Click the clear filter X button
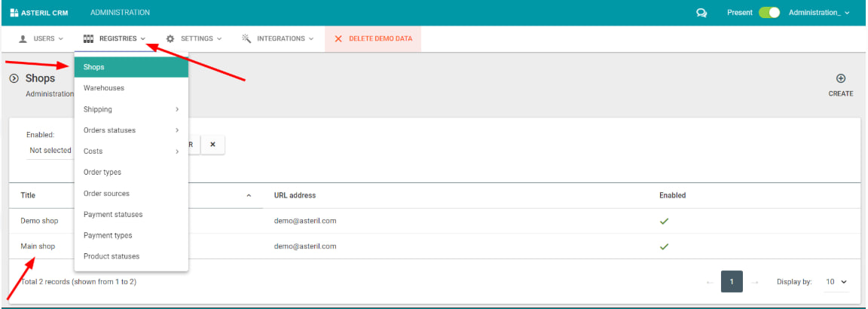The height and width of the screenshot is (309, 868). click(212, 145)
